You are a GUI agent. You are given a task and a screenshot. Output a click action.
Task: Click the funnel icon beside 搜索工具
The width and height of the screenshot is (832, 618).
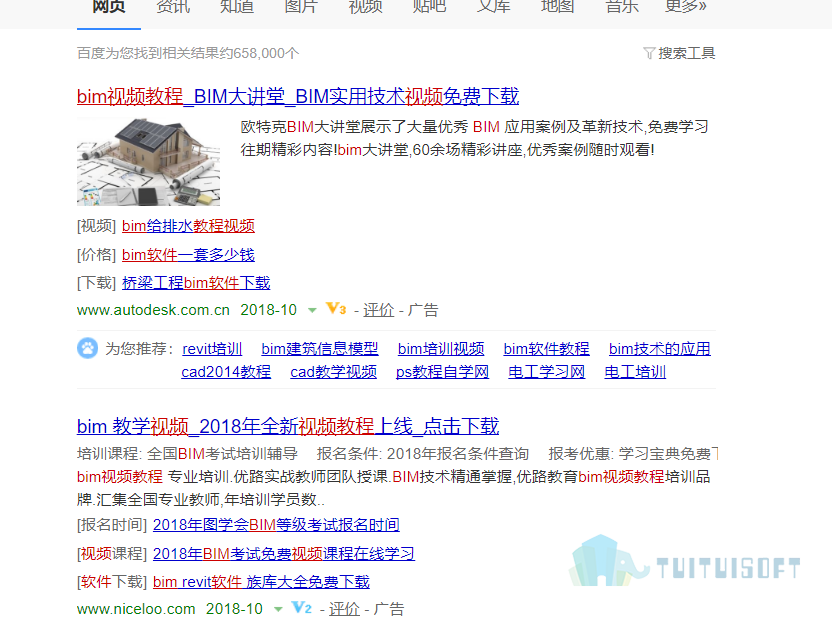click(x=649, y=53)
